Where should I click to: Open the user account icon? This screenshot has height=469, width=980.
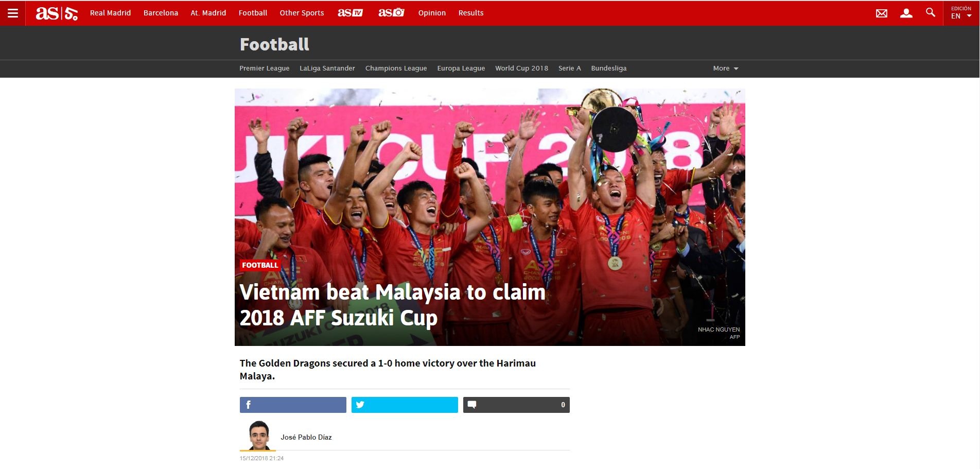point(906,13)
